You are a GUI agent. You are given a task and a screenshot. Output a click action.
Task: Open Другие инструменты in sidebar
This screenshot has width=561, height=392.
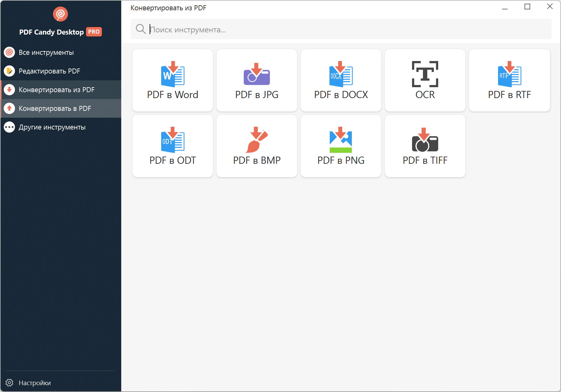click(52, 127)
